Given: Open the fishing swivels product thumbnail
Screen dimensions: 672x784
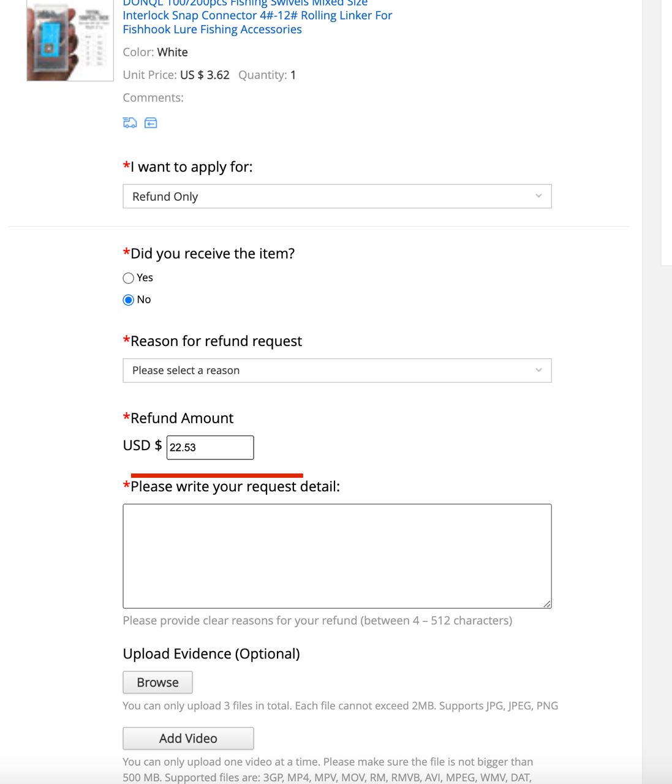Looking at the screenshot, I should point(70,40).
